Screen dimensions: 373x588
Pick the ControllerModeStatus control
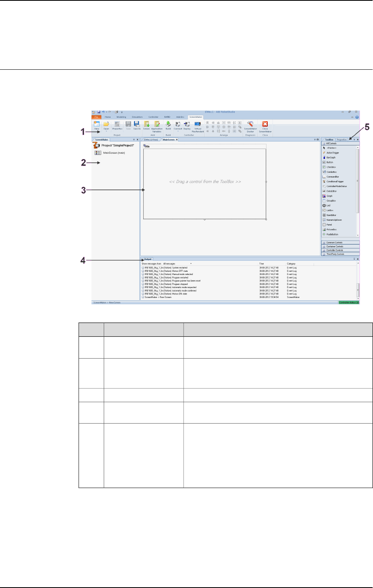(x=335, y=186)
